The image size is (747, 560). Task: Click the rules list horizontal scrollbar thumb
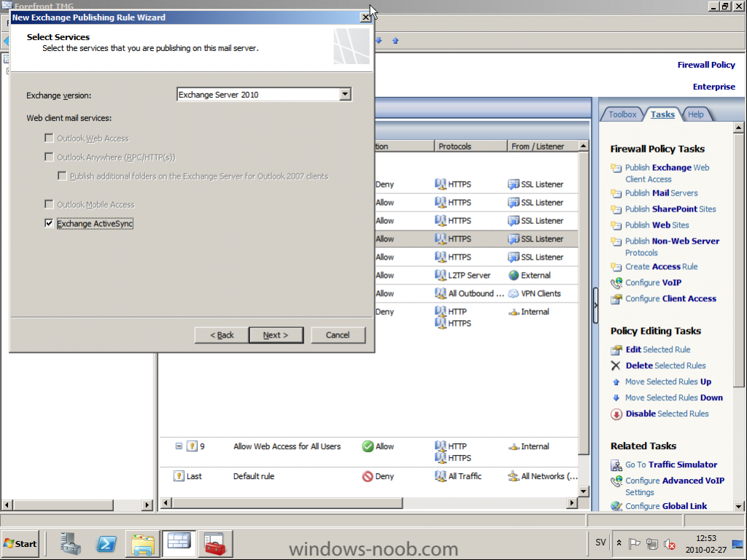[x=287, y=502]
